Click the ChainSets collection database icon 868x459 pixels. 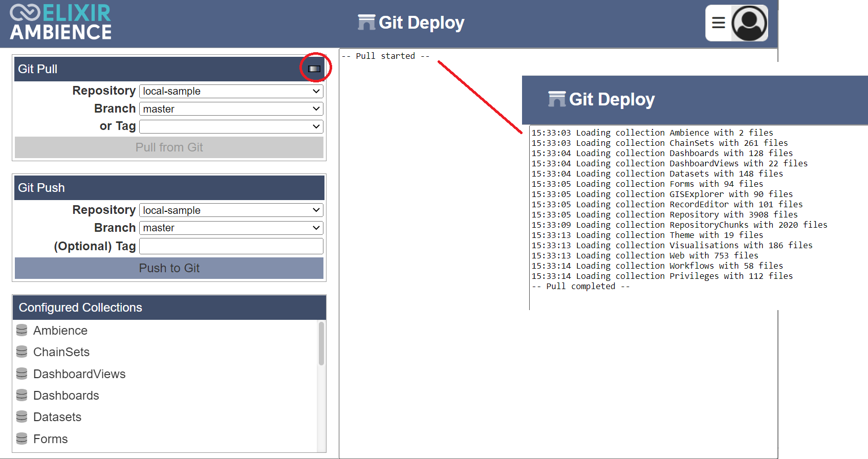pyautogui.click(x=21, y=352)
